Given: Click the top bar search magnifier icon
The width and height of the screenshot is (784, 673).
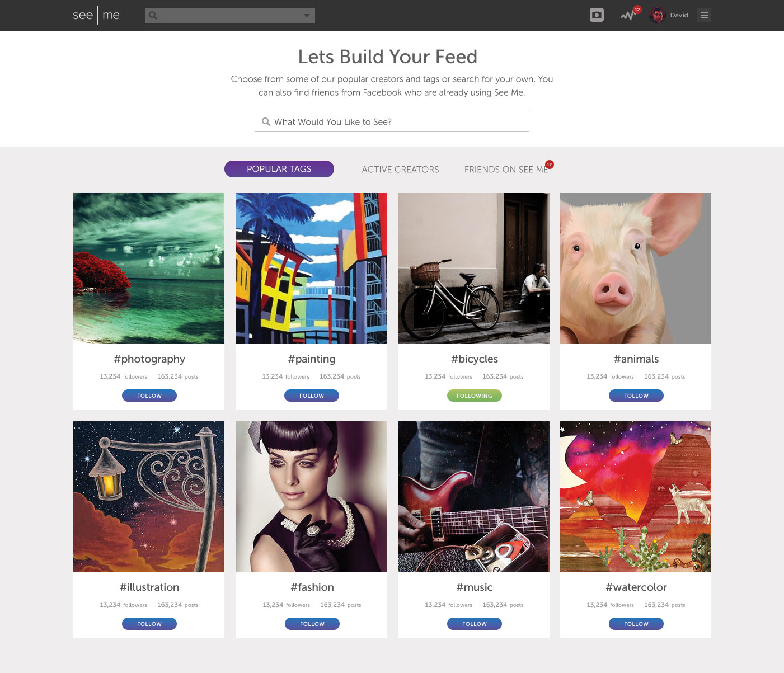Looking at the screenshot, I should tap(153, 16).
